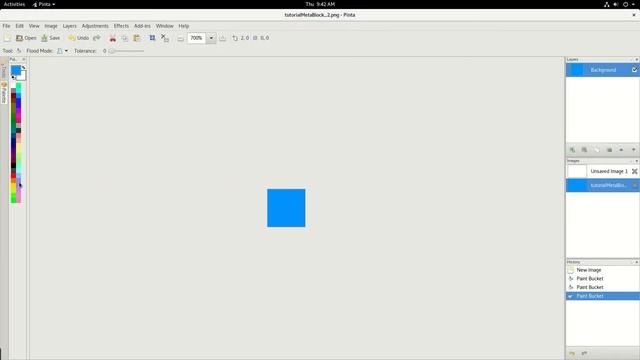The height and width of the screenshot is (360, 640).
Task: Open Activities overview
Action: coord(14,4)
